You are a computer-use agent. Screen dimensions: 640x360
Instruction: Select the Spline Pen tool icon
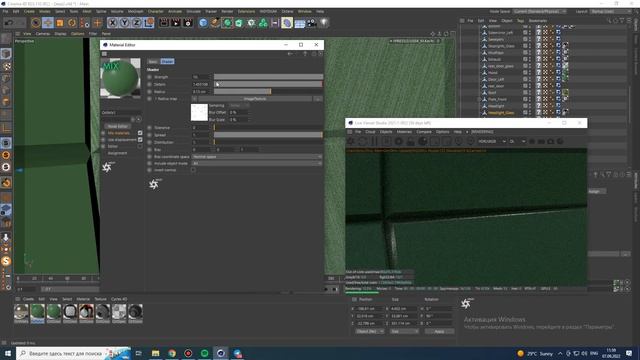(215, 23)
